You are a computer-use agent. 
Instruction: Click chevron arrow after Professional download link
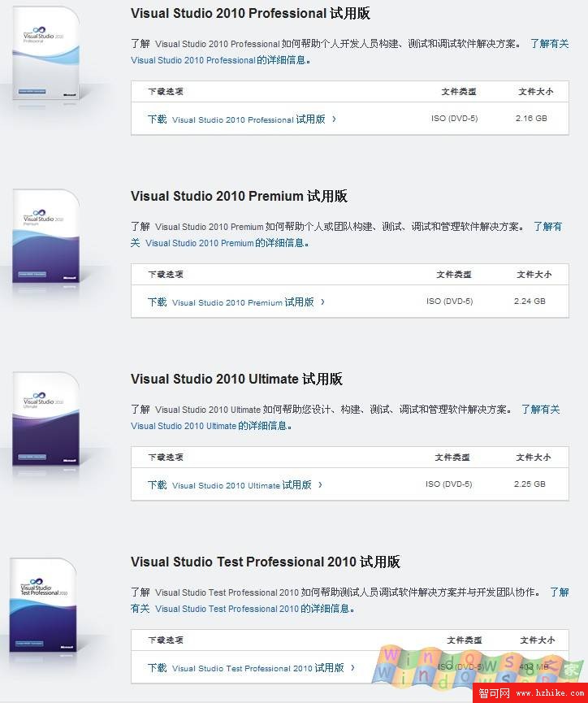click(334, 119)
